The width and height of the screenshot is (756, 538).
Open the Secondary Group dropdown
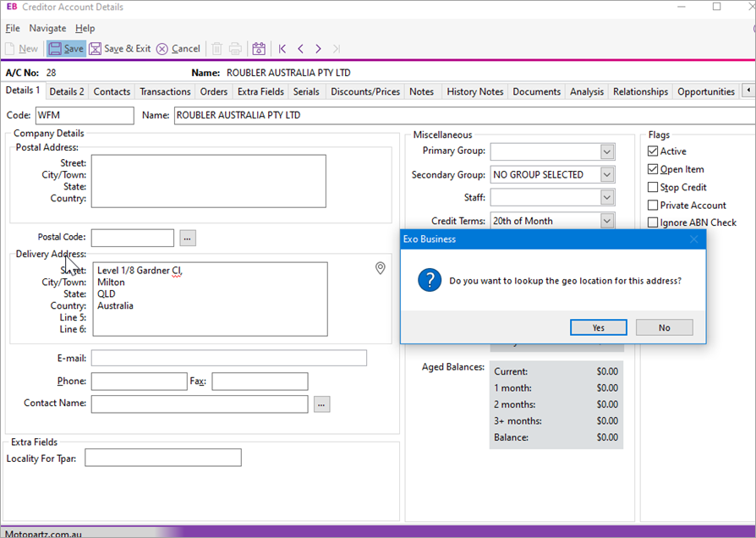pos(607,175)
